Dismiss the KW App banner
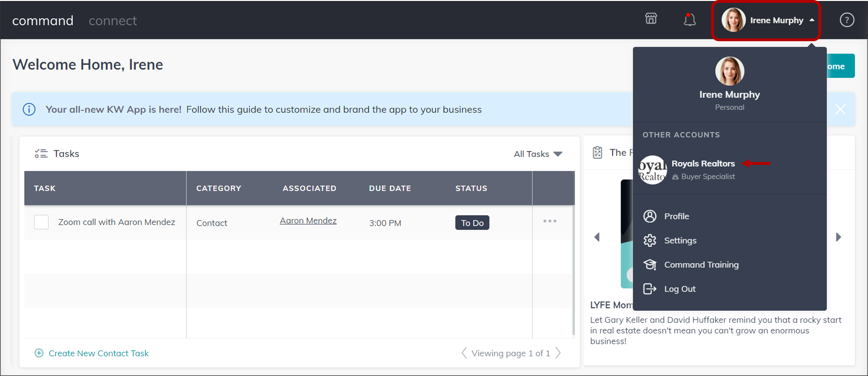This screenshot has width=868, height=376. pyautogui.click(x=840, y=110)
